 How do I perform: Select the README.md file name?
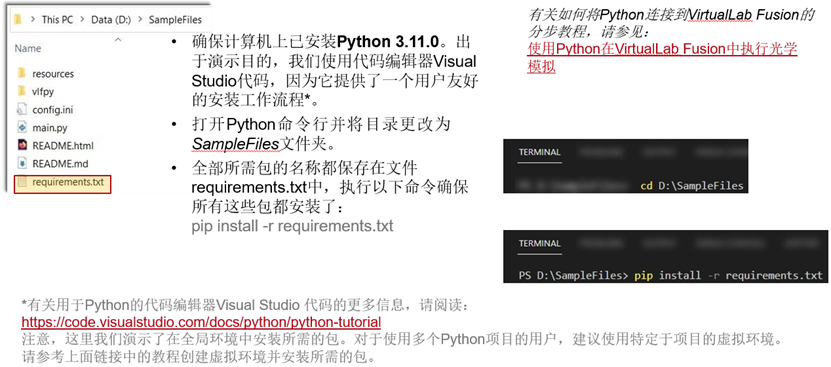[x=60, y=163]
